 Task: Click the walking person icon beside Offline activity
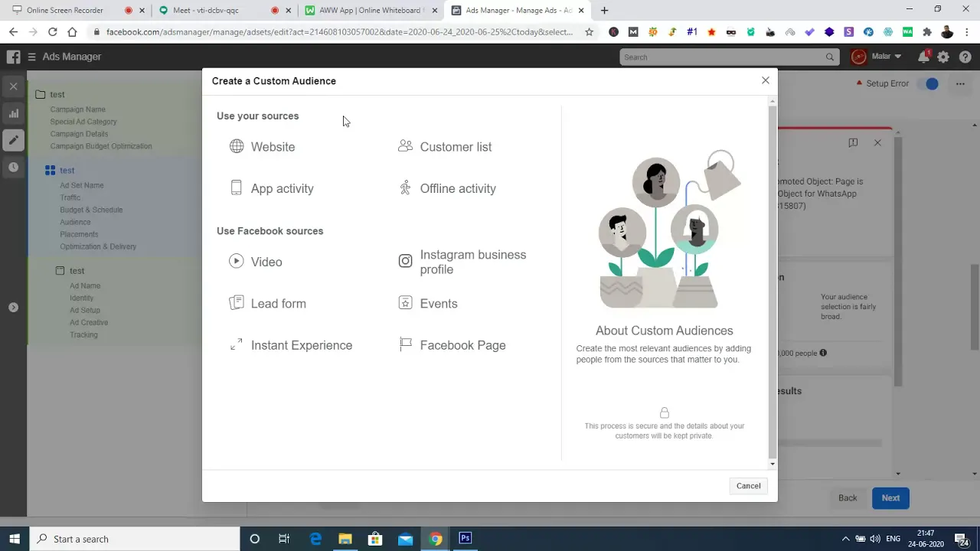click(x=405, y=187)
